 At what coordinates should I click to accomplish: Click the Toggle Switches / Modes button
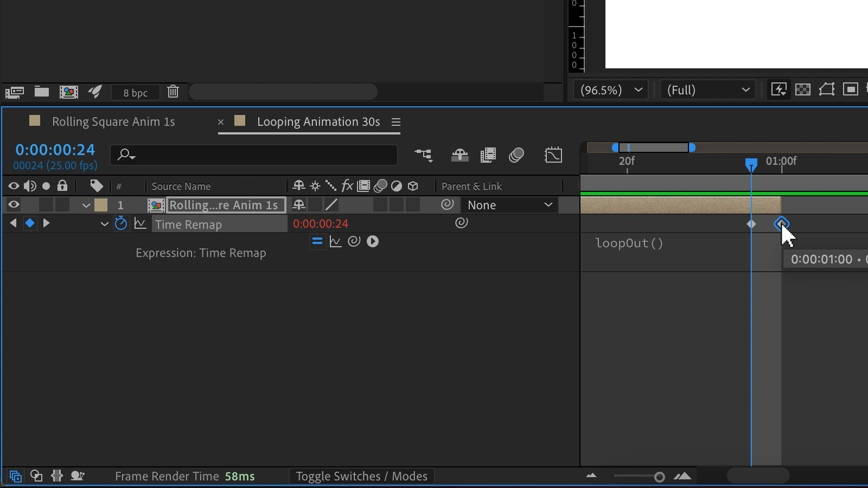361,476
